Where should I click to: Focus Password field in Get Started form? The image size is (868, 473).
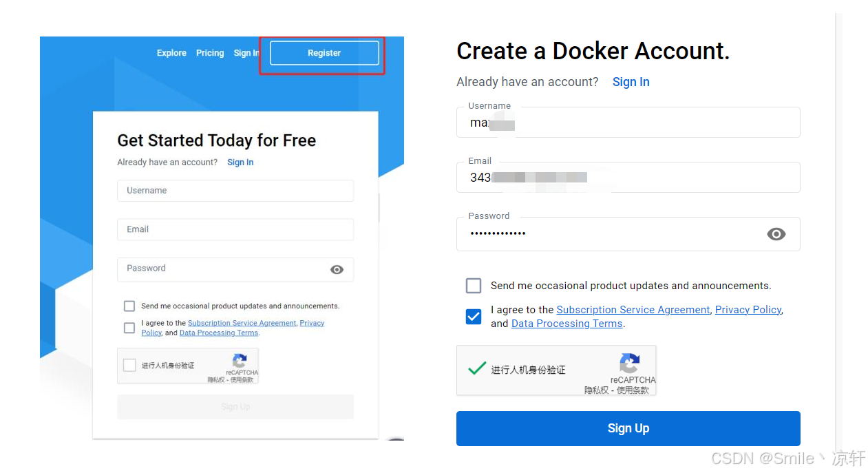tap(235, 269)
